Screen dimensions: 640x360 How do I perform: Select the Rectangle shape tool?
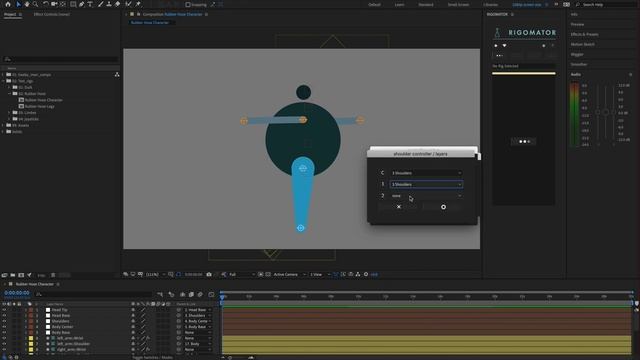(73, 4)
